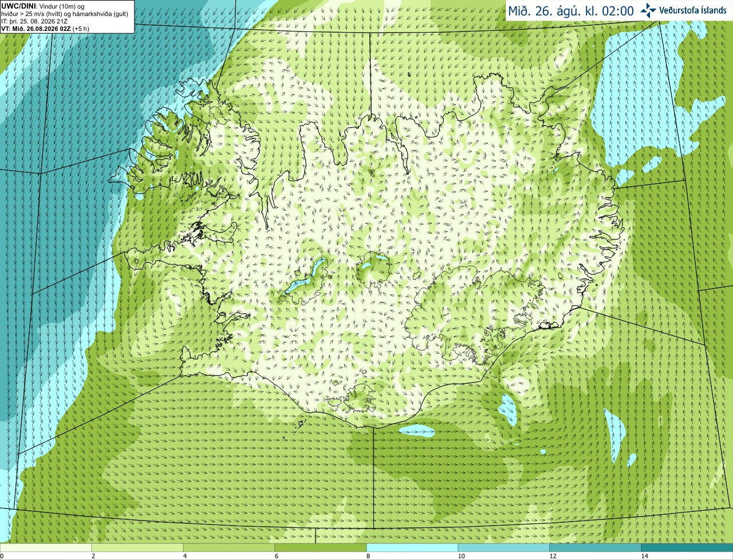Pick the 12–14 m/s teal legend swatch

click(x=596, y=547)
